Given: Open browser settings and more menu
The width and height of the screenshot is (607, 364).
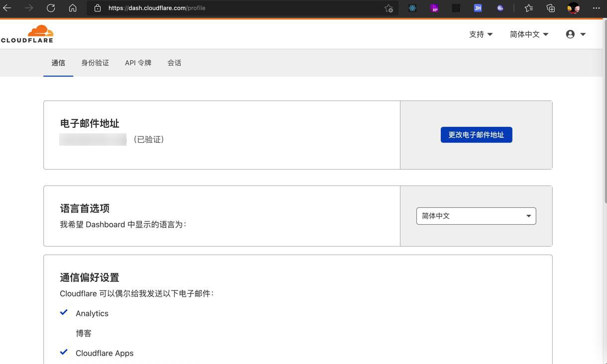Looking at the screenshot, I should [x=596, y=8].
